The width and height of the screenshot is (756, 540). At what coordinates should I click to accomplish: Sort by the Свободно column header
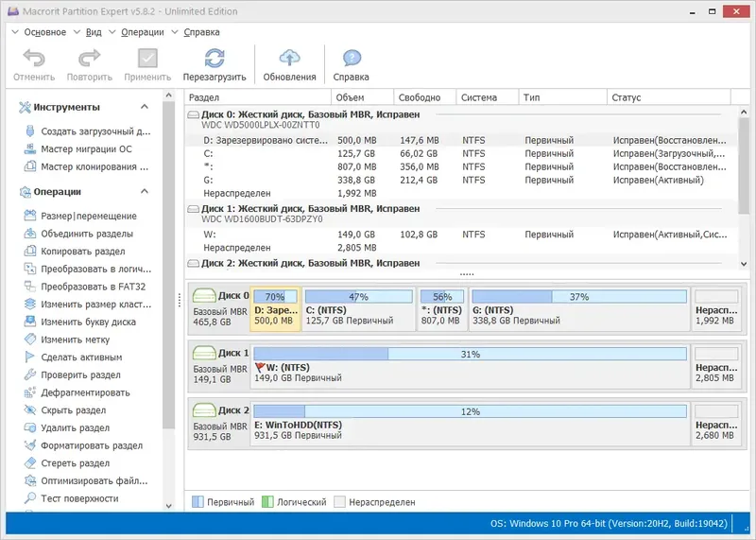[x=424, y=97]
